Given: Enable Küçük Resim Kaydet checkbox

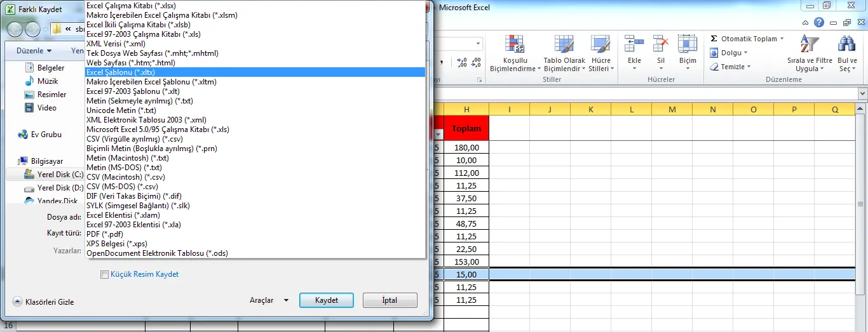Looking at the screenshot, I should click(x=105, y=274).
